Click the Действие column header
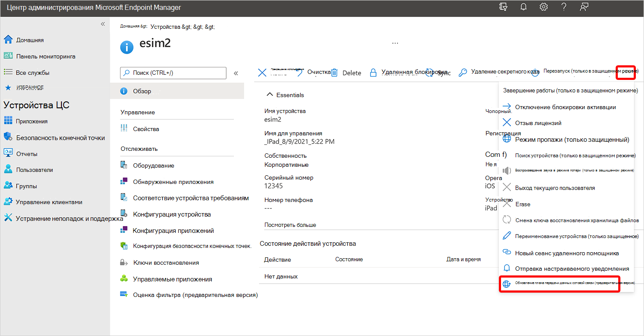The width and height of the screenshot is (644, 336). [x=277, y=260]
